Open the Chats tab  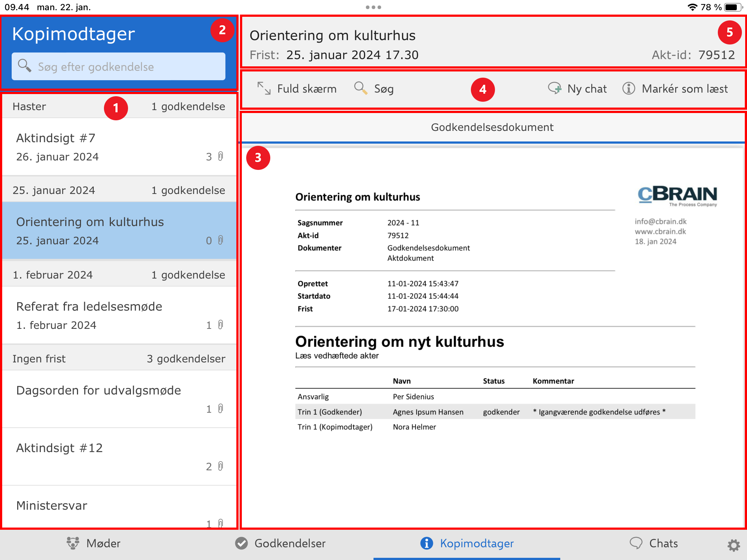pyautogui.click(x=654, y=544)
